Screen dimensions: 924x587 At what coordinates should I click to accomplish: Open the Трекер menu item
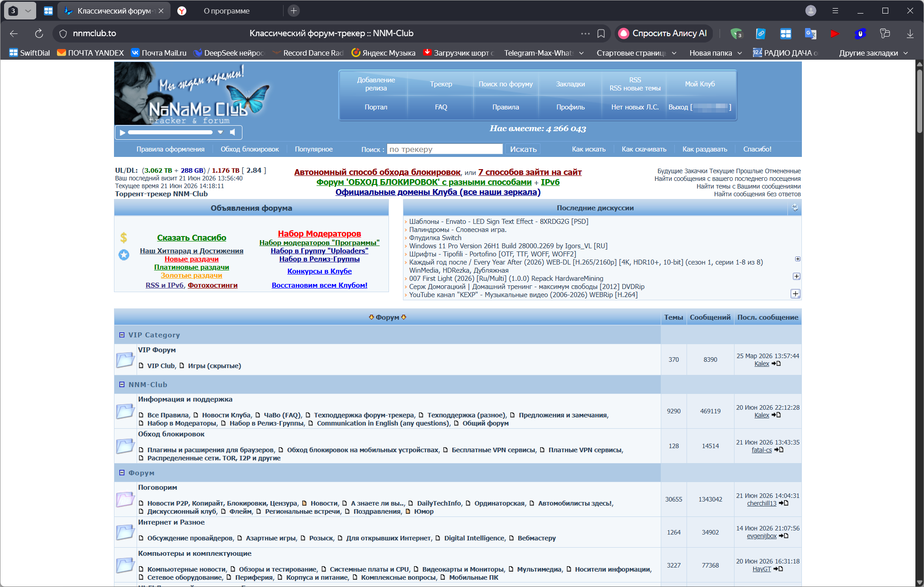click(x=441, y=84)
